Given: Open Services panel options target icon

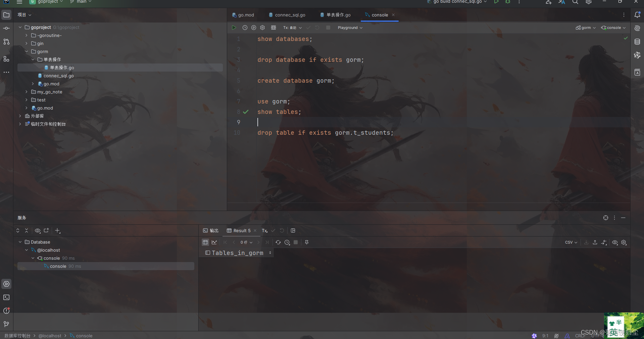Looking at the screenshot, I should (x=606, y=218).
